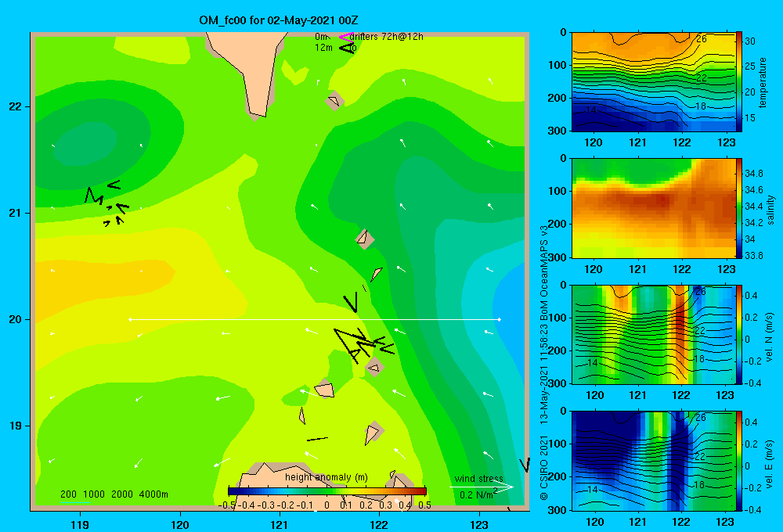The image size is (783, 532).
Task: Click the main map latitude label 22
Action: [16, 107]
